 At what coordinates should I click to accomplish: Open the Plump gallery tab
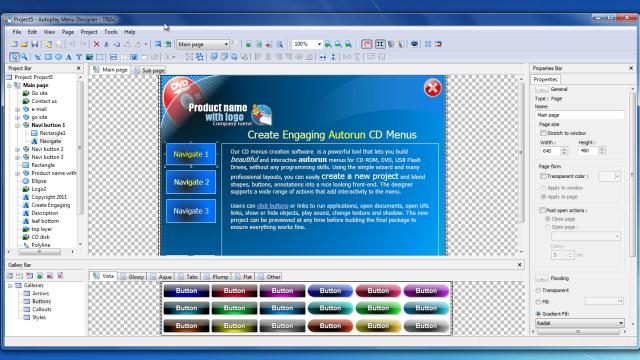point(216,277)
